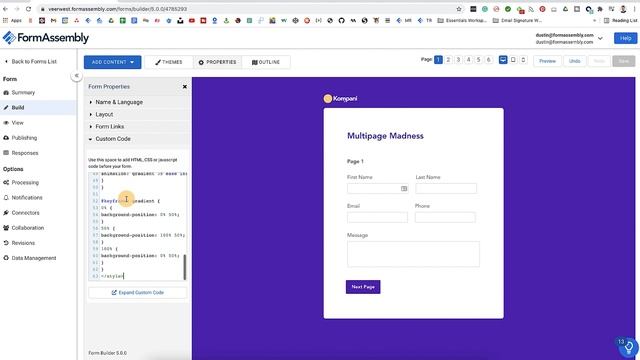The height and width of the screenshot is (360, 640).
Task: Focus the Phone field
Action: click(x=445, y=217)
